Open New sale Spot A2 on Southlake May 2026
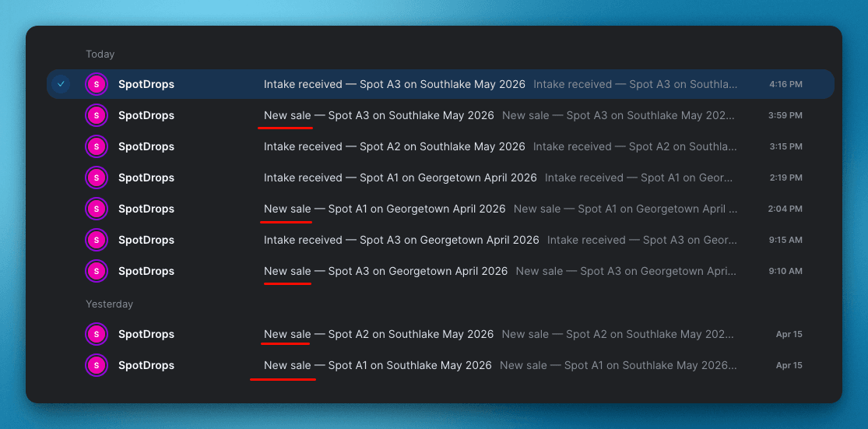Viewport: 868px width, 429px height. click(378, 334)
